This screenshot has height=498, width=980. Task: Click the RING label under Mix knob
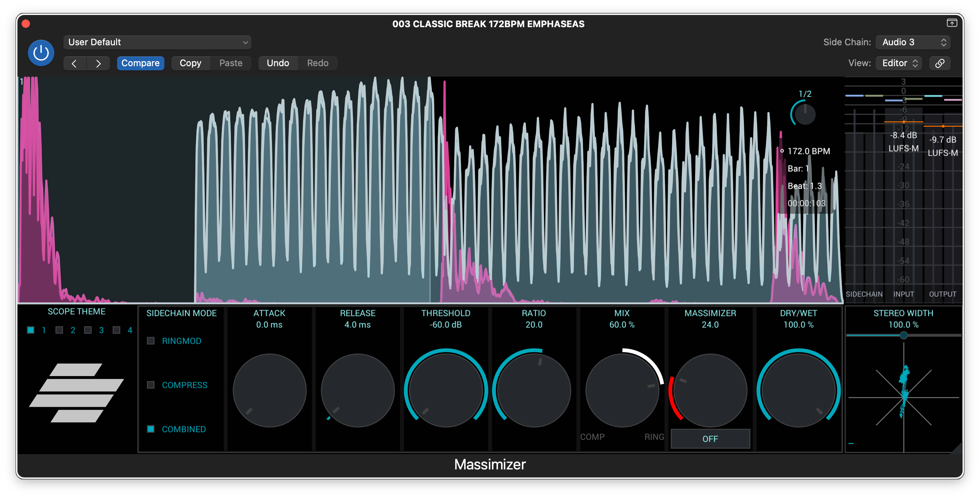(654, 437)
